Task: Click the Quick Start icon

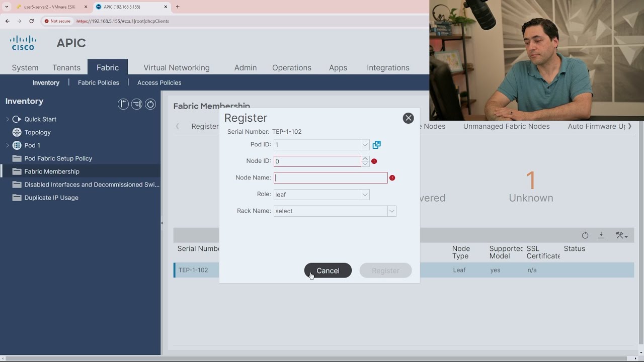Action: click(17, 119)
